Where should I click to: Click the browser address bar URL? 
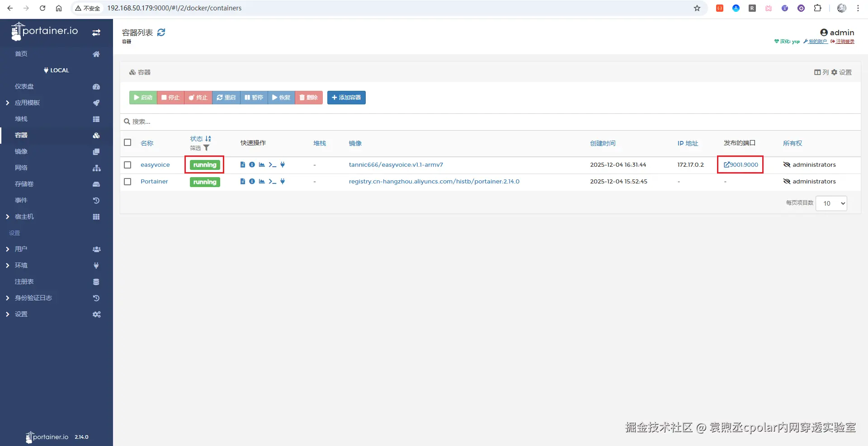pos(175,8)
